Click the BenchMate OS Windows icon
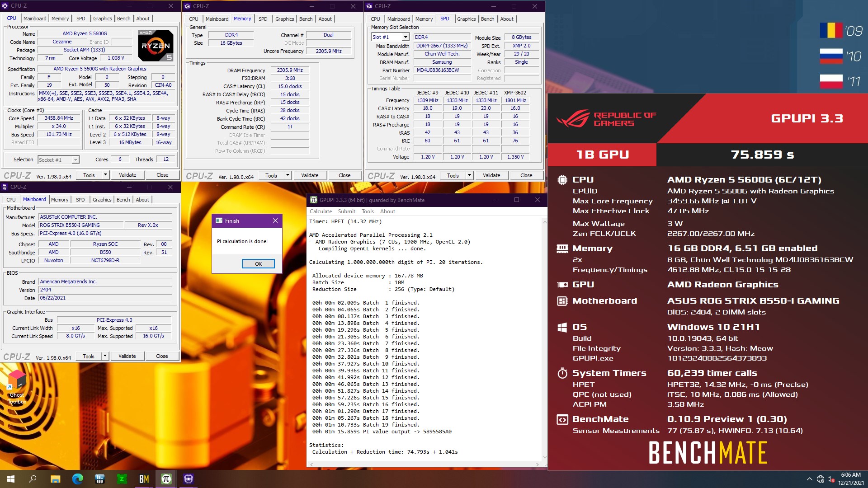 click(562, 327)
